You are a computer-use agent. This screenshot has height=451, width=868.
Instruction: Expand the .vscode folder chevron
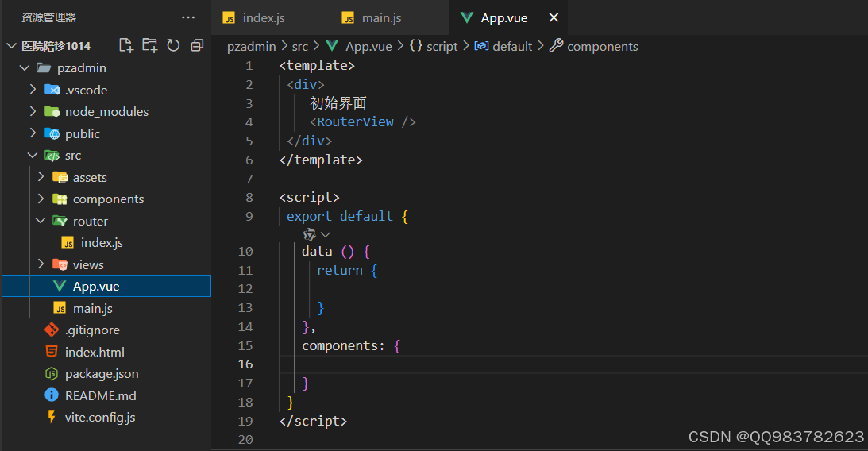pos(33,89)
